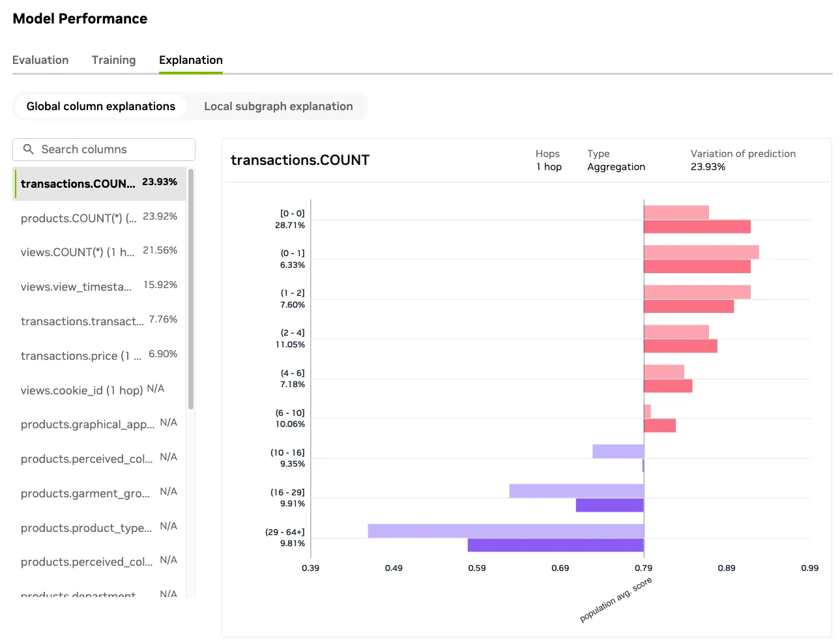Click the darker purple bar for bin (29 - 64+]

click(x=556, y=546)
